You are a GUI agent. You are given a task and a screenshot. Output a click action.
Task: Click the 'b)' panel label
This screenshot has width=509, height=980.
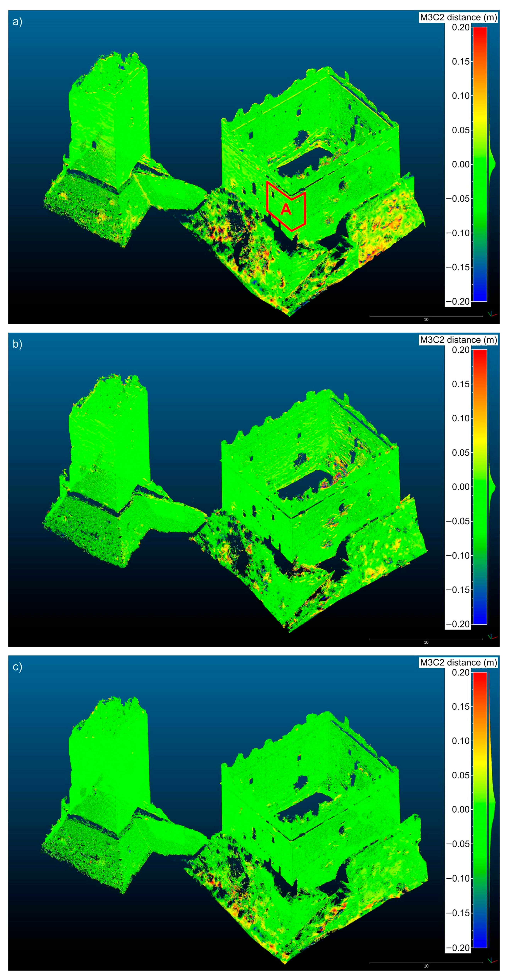(x=18, y=344)
